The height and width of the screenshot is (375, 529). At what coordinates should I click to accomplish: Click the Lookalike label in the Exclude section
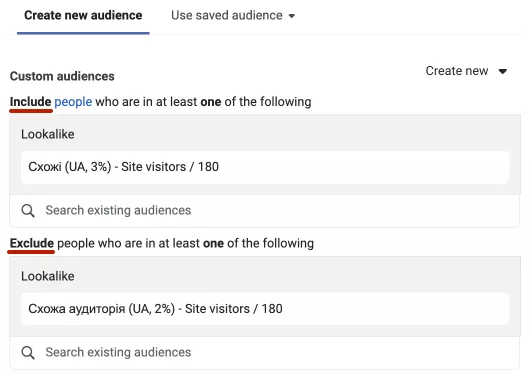click(x=48, y=276)
